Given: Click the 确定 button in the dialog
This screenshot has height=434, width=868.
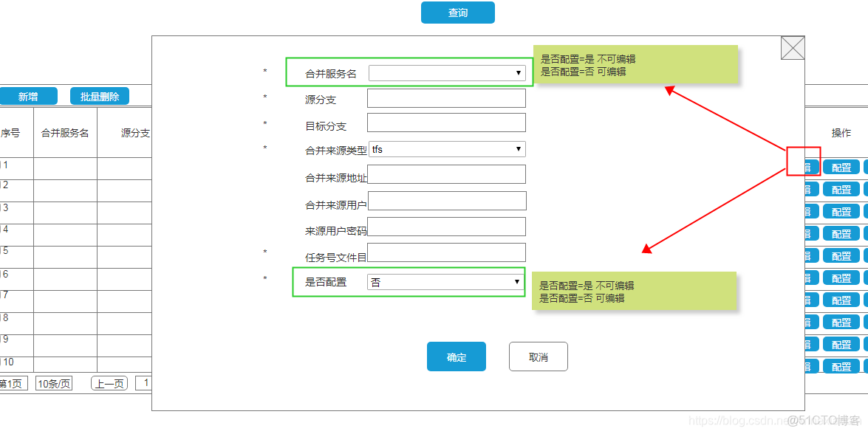Looking at the screenshot, I should [x=456, y=356].
